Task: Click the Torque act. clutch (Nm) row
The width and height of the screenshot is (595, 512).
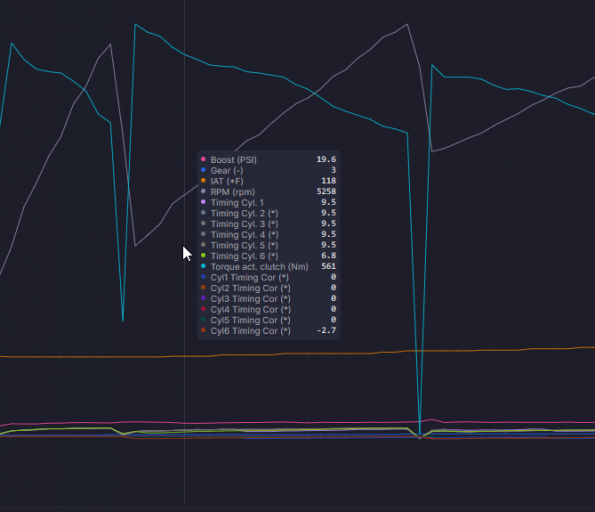Action: click(269, 266)
